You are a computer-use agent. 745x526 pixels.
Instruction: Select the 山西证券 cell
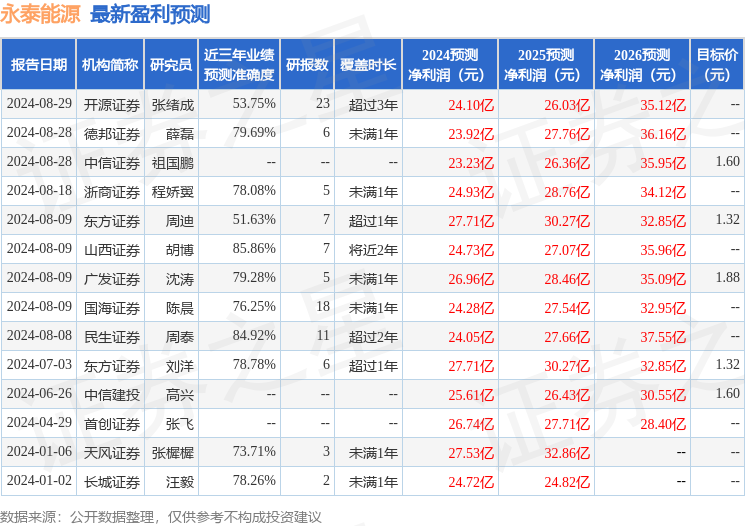[112, 249]
